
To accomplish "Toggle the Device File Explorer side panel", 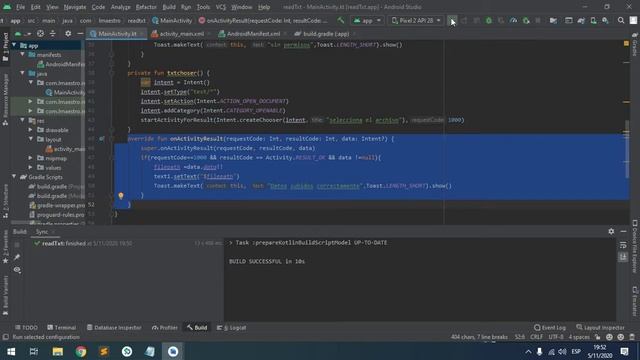I will pyautogui.click(x=635, y=247).
